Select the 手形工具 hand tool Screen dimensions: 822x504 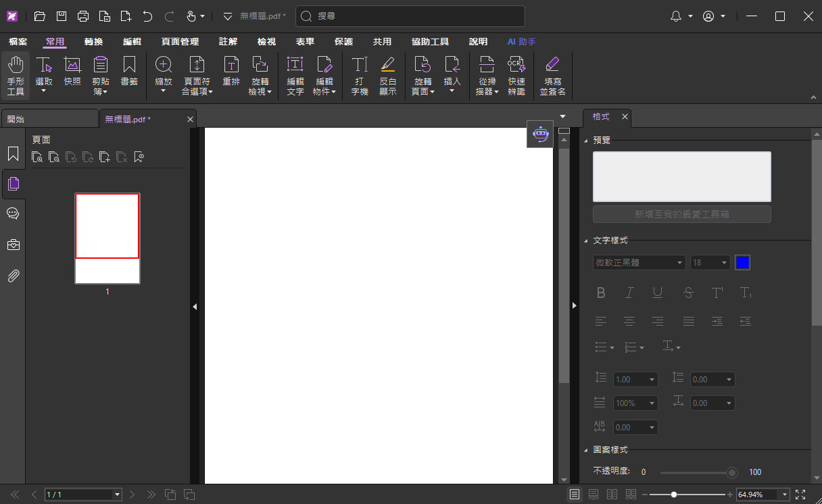(16, 75)
